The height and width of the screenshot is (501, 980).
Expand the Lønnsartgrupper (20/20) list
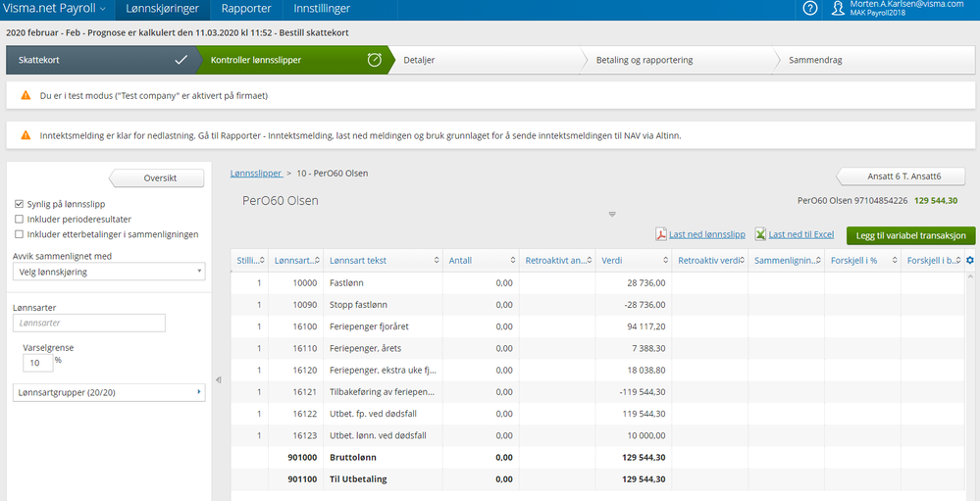tap(109, 392)
